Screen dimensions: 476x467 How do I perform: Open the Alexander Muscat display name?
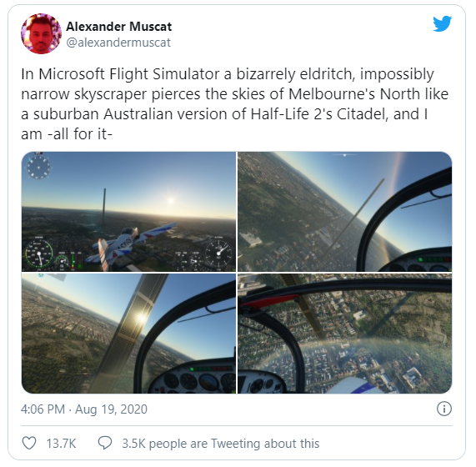coord(119,27)
